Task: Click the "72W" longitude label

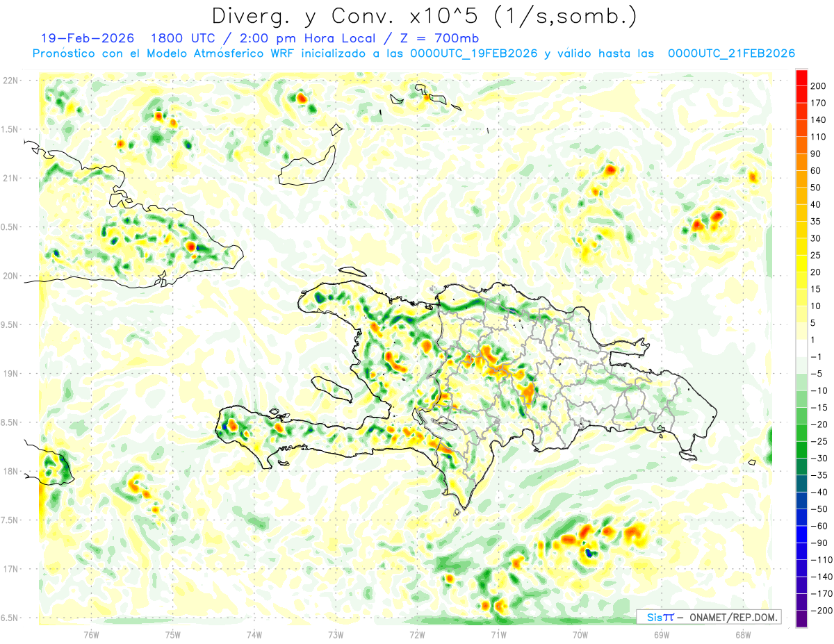Action: tap(417, 634)
